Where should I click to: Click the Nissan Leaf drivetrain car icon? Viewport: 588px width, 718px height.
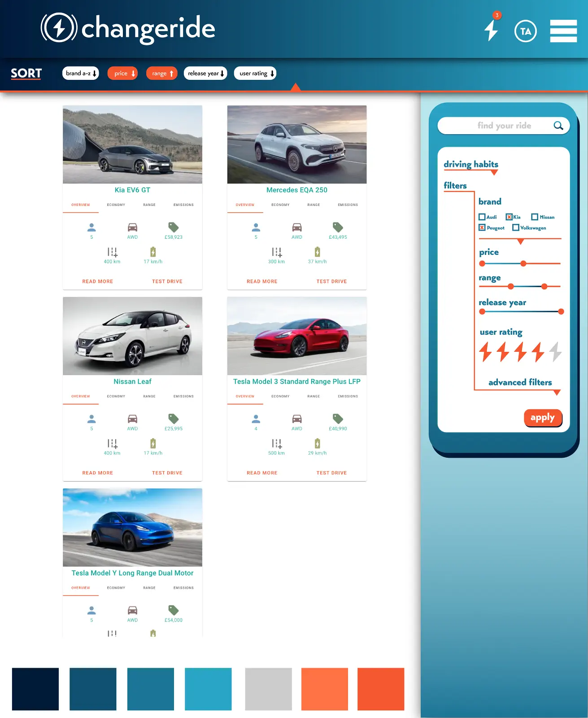click(x=132, y=419)
